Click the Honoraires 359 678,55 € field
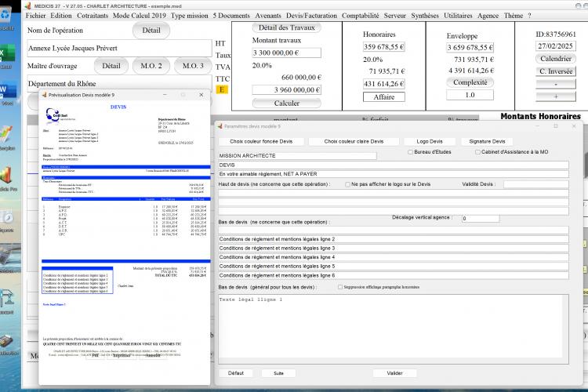 point(384,47)
